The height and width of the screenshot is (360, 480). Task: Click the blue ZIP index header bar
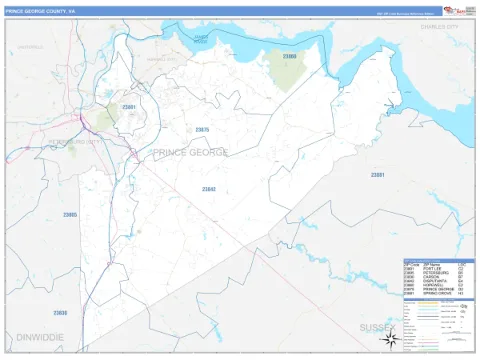click(439, 261)
